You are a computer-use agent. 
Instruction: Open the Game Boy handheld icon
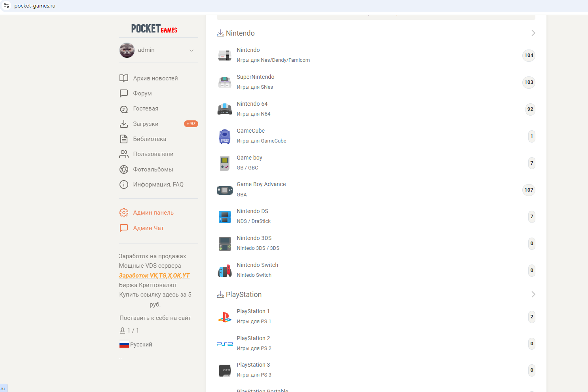[x=225, y=163]
